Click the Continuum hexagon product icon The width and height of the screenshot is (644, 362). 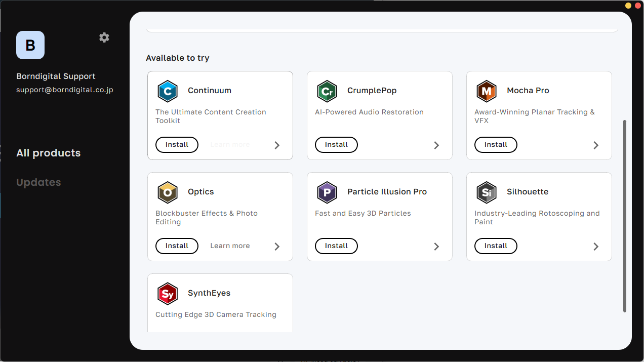pyautogui.click(x=168, y=91)
